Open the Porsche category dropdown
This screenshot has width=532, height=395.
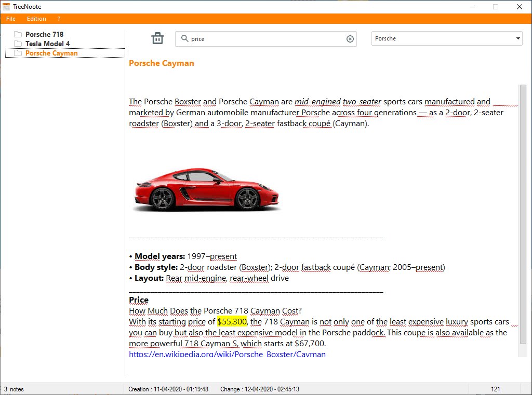447,38
